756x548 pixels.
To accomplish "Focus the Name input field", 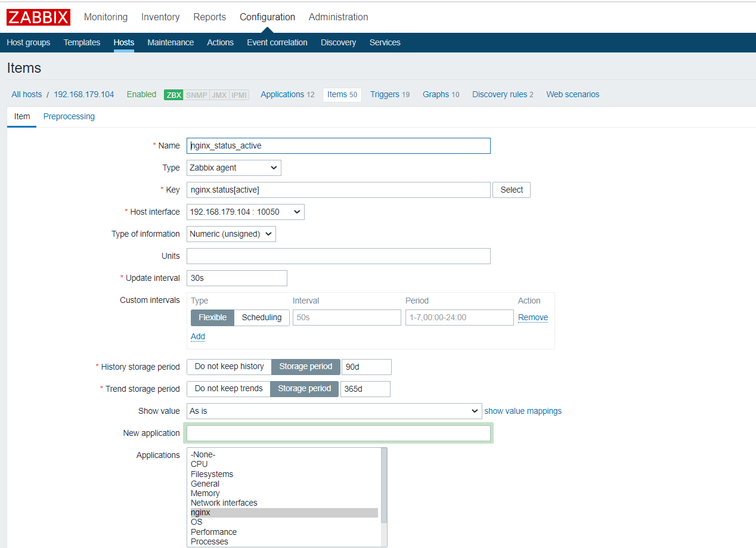I will pos(339,145).
